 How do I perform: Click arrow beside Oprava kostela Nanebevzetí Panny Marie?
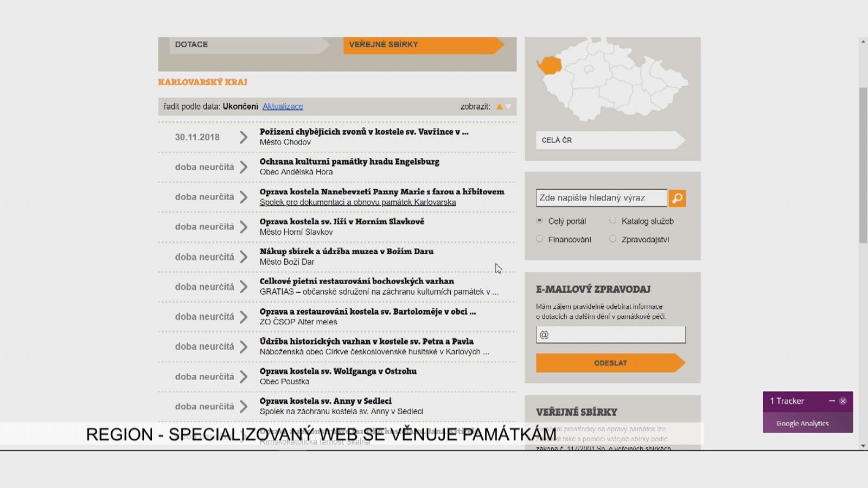point(244,197)
